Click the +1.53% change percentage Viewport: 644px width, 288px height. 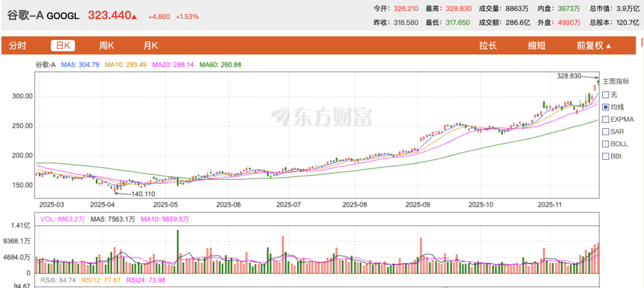[x=187, y=17]
